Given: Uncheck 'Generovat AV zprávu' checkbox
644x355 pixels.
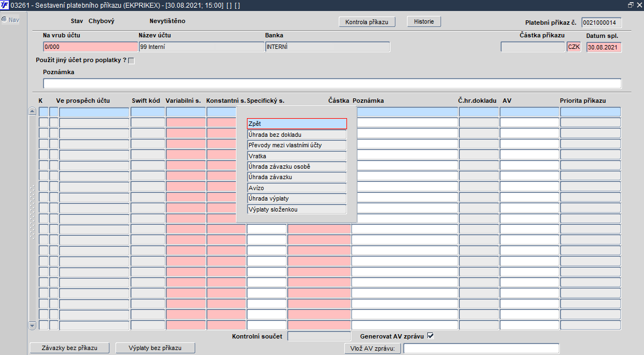Looking at the screenshot, I should coord(431,336).
